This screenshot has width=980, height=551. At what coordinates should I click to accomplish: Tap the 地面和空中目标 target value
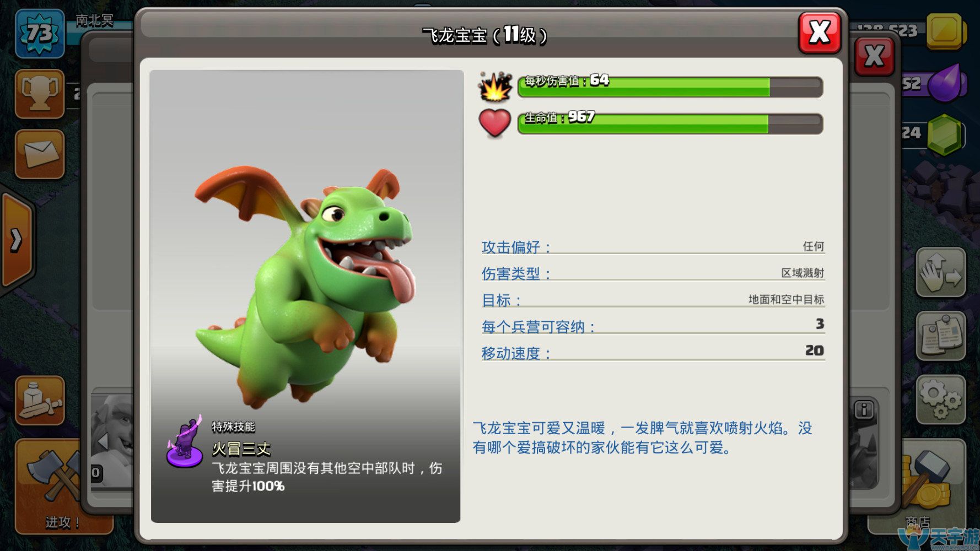[x=786, y=299]
